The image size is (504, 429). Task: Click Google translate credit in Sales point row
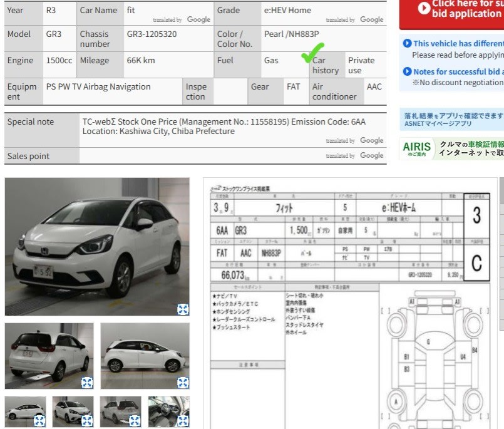(354, 156)
